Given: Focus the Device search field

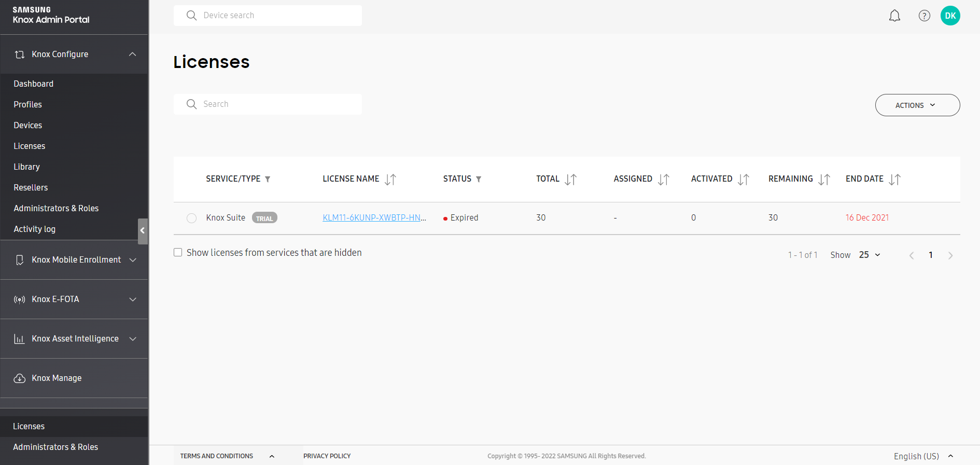Looking at the screenshot, I should (x=268, y=16).
